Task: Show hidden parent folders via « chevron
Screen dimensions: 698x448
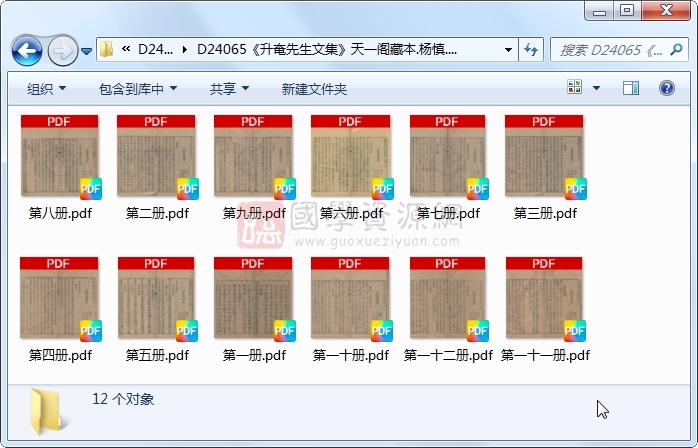Action: click(126, 49)
